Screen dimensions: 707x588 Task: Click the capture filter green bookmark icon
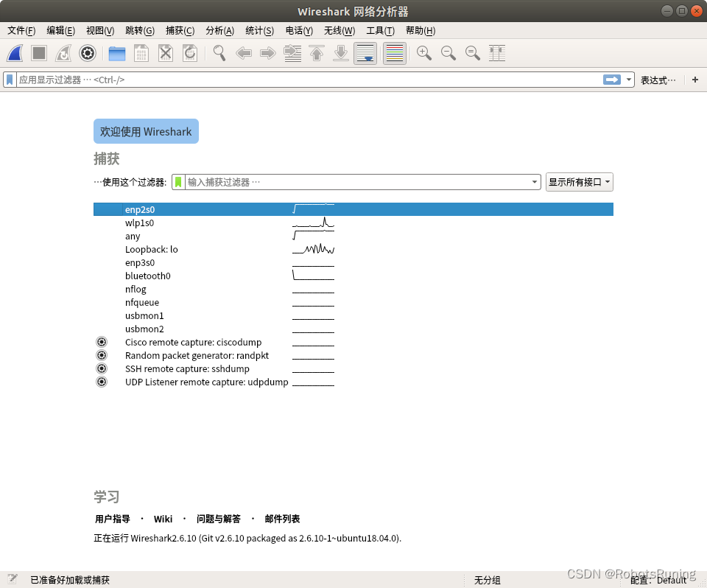tap(178, 182)
